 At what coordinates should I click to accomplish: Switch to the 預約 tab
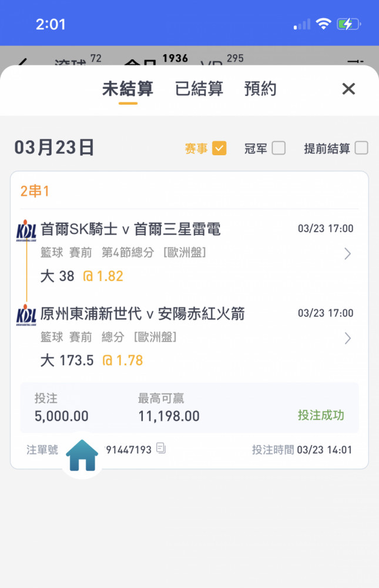(260, 89)
